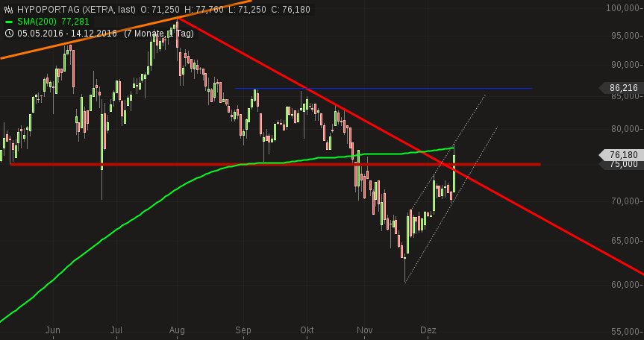Screen dimensions: 644x340
Task: Click the 70,000 price axis label
Action: (x=626, y=201)
